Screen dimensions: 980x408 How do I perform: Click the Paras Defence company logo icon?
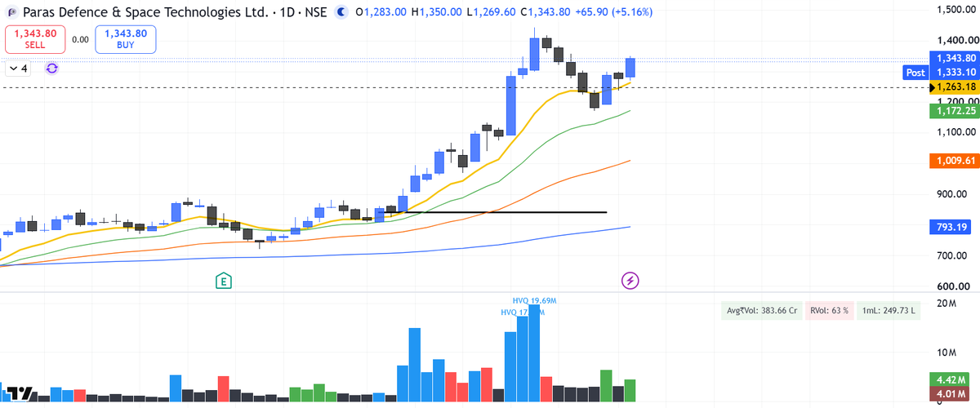pos(11,13)
